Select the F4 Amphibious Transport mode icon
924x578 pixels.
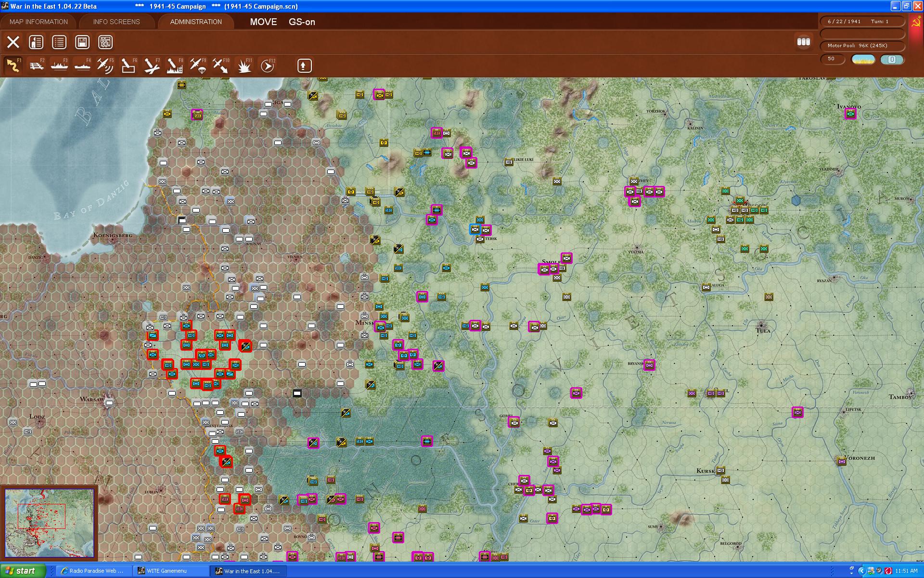[x=82, y=66]
